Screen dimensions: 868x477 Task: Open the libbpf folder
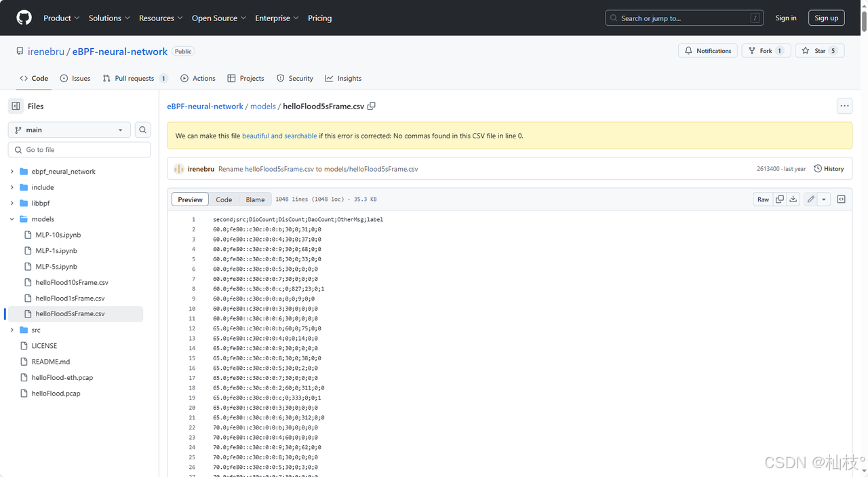coord(41,203)
